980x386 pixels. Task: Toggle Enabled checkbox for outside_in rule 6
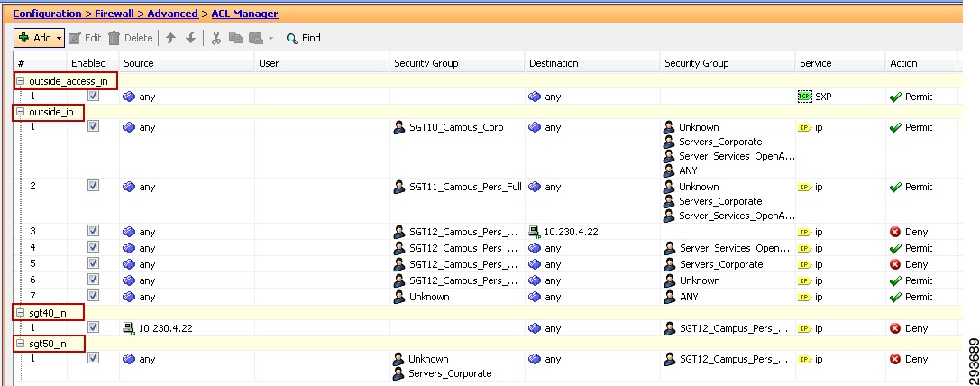[93, 280]
